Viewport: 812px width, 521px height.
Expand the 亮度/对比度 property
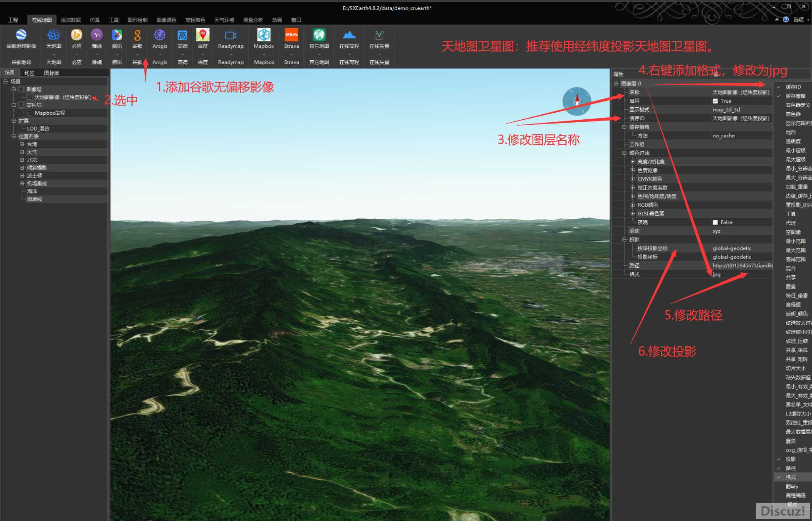pos(632,162)
